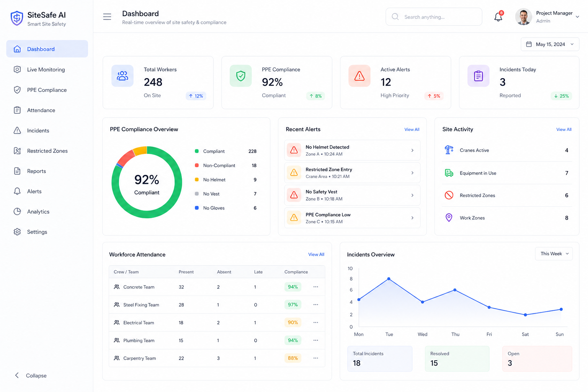The height and width of the screenshot is (392, 588).
Task: Click the Equipment in Use truck icon
Action: 449,173
